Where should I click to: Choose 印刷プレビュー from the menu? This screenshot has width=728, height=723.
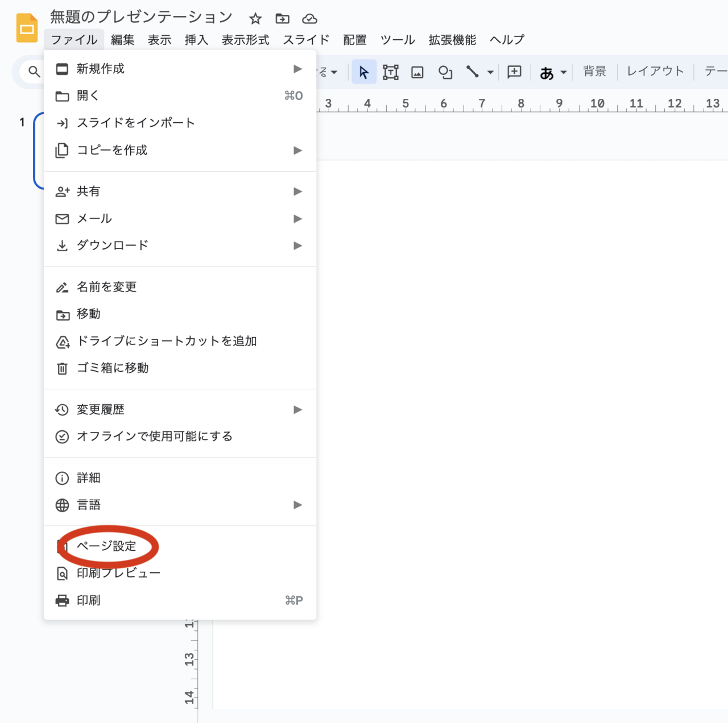[180, 573]
